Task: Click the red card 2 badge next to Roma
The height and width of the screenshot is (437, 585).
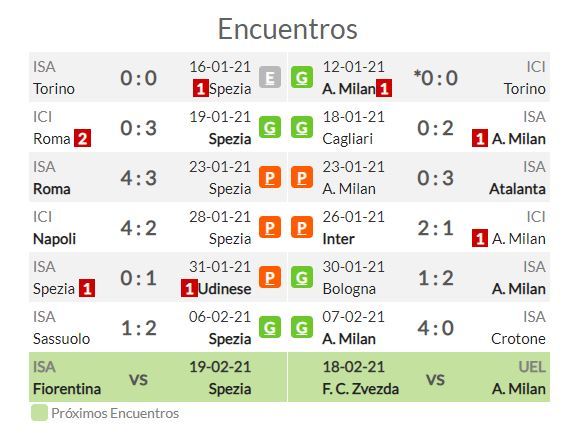Action: [x=82, y=138]
